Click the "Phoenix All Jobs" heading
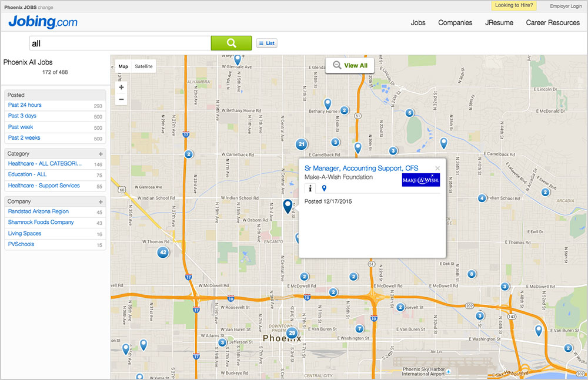 pos(28,62)
